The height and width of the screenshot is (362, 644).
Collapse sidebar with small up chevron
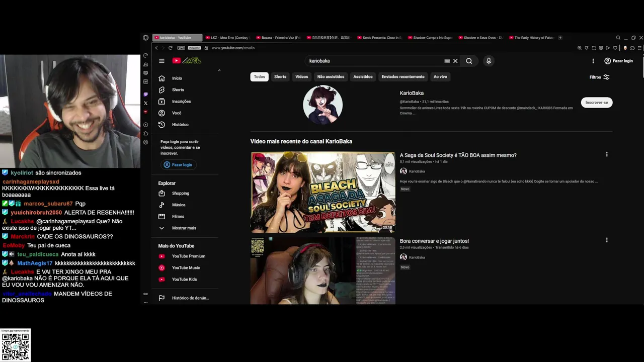point(219,70)
